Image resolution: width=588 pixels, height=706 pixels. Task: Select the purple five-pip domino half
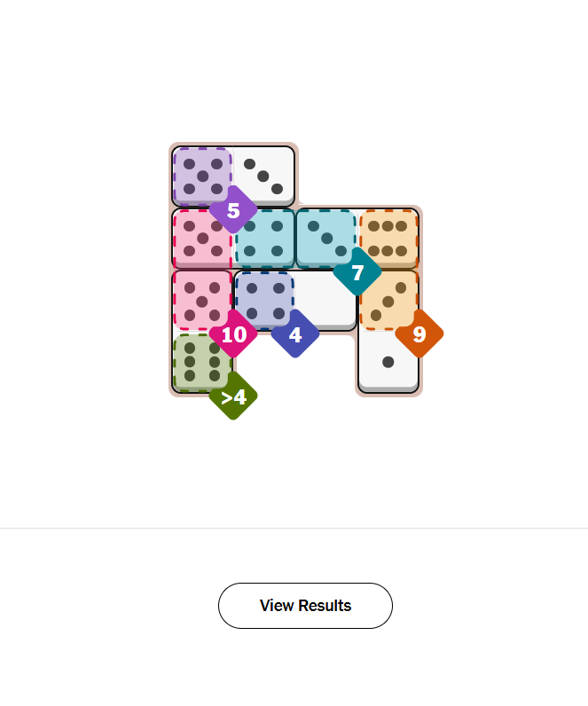(200, 174)
